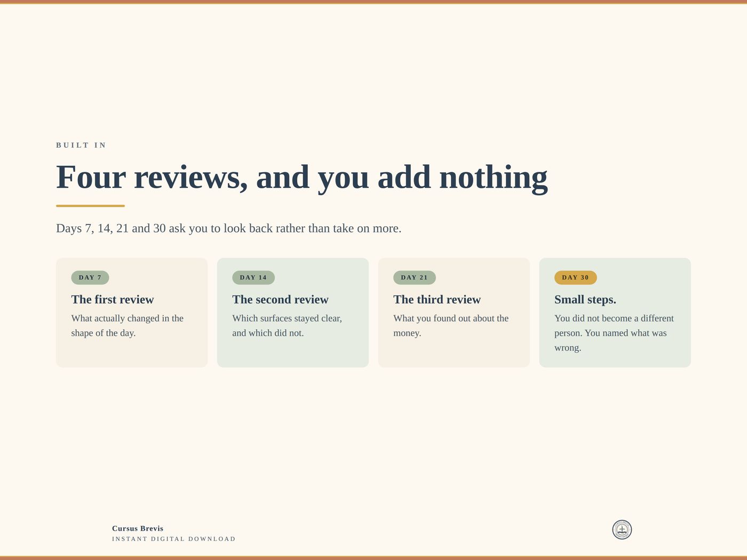Select the DAY 14 badge
The height and width of the screenshot is (560, 747).
tap(253, 277)
